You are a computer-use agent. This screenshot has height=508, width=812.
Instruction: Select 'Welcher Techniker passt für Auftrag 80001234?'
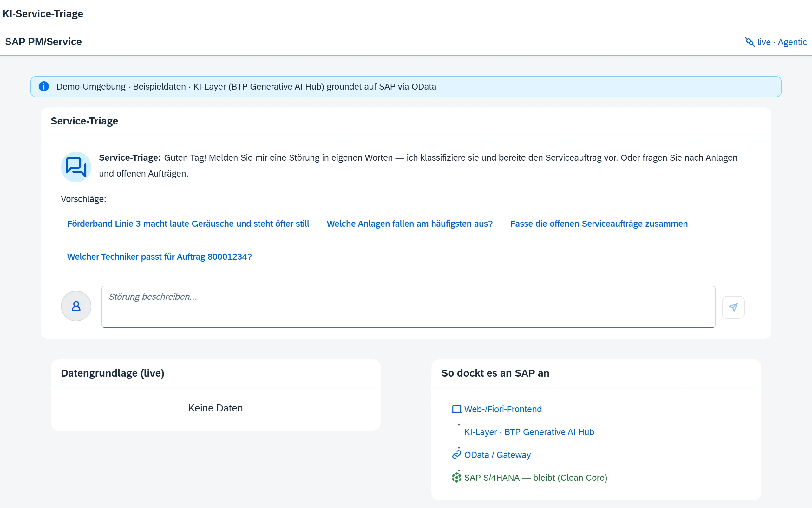point(159,257)
